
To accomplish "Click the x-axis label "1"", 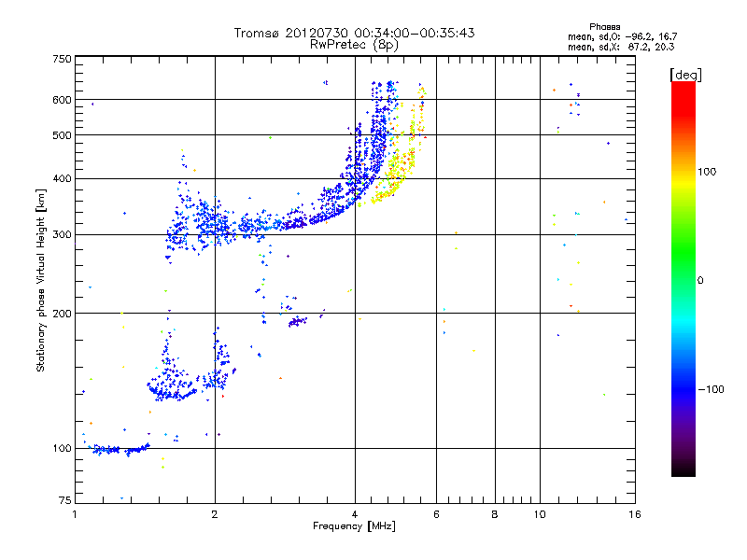I will (x=75, y=514).
